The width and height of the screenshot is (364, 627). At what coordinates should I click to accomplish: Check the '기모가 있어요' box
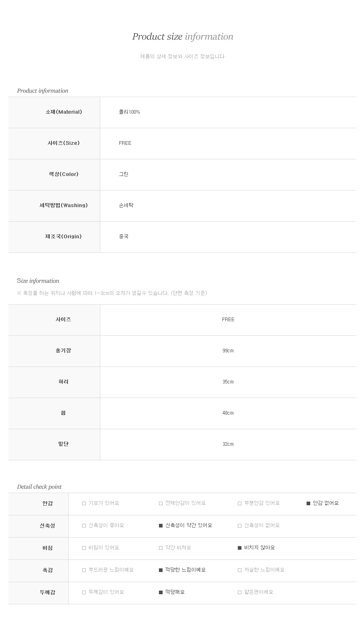84,504
